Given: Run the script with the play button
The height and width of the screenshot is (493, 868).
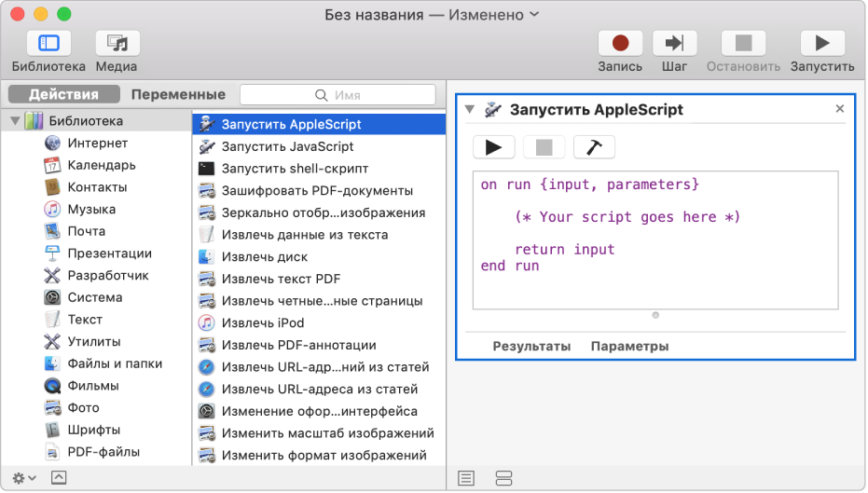Looking at the screenshot, I should pos(494,147).
